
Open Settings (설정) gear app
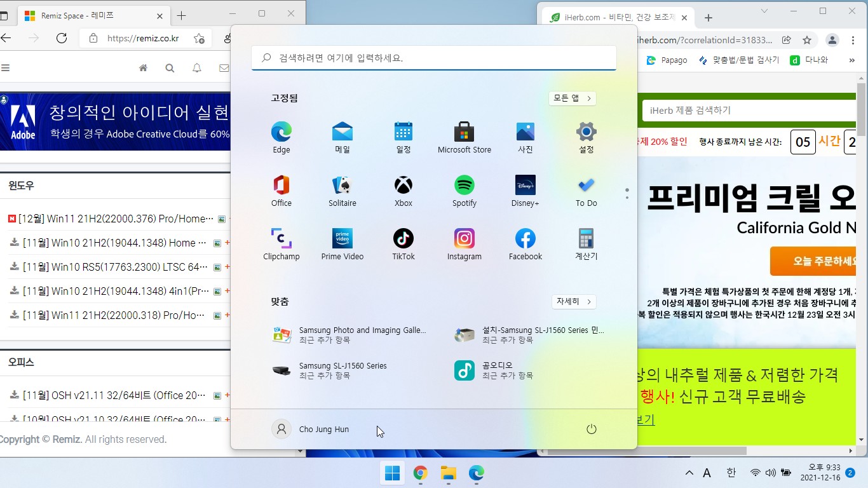[x=587, y=138]
